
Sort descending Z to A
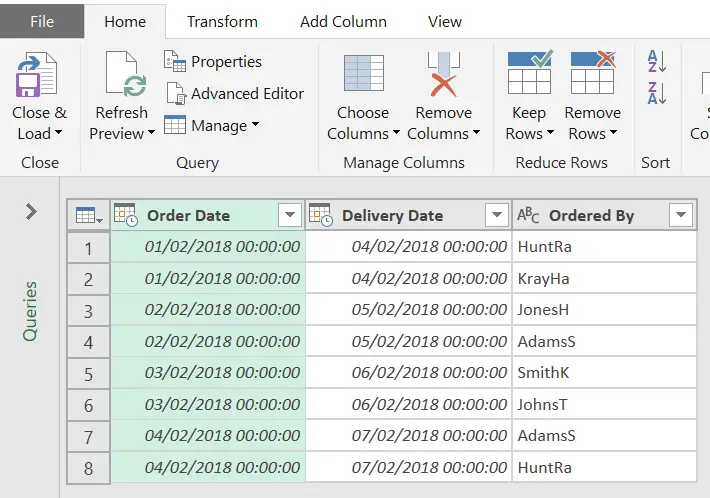pyautogui.click(x=657, y=93)
